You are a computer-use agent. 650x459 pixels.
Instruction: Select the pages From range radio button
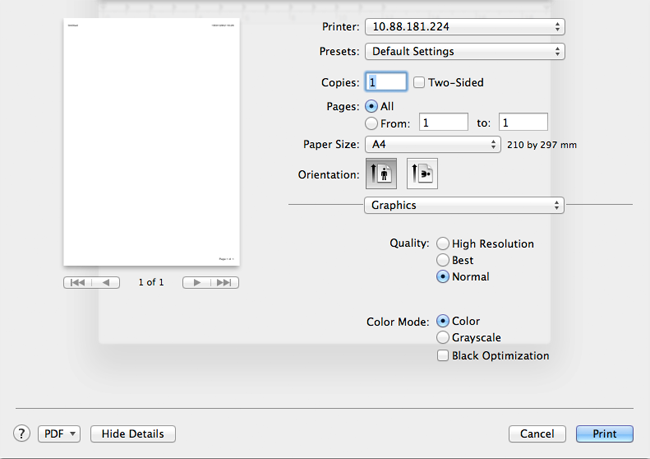click(372, 123)
